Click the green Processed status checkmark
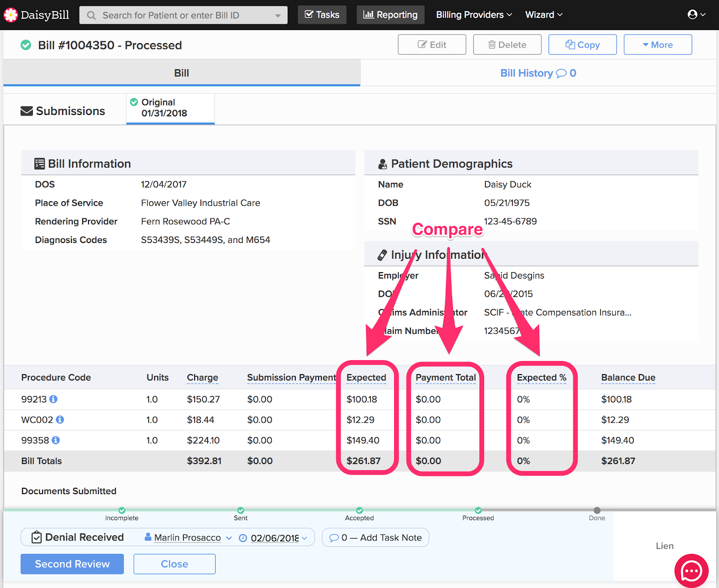The width and height of the screenshot is (719, 588). [x=26, y=45]
